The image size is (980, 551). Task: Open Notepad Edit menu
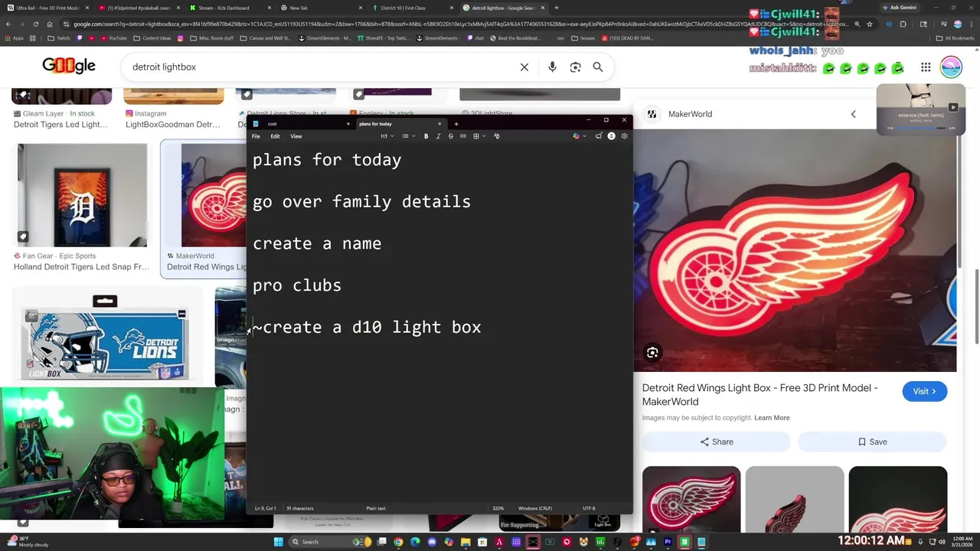tap(275, 136)
